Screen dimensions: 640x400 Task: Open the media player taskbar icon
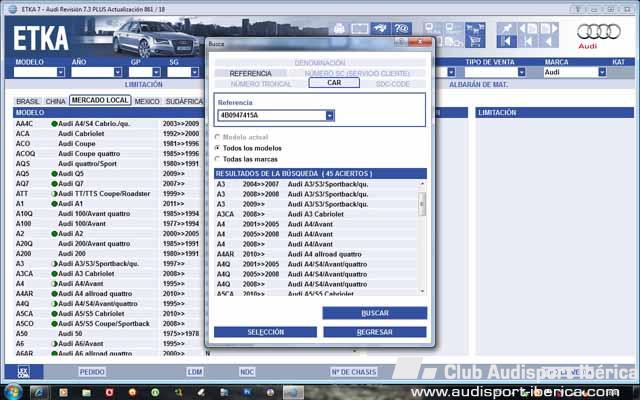point(63,392)
